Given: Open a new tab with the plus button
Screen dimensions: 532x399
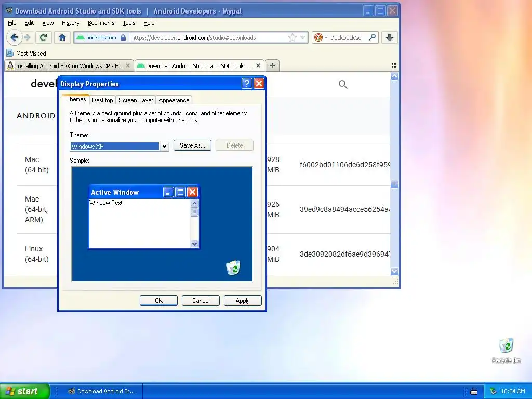Looking at the screenshot, I should [272, 65].
